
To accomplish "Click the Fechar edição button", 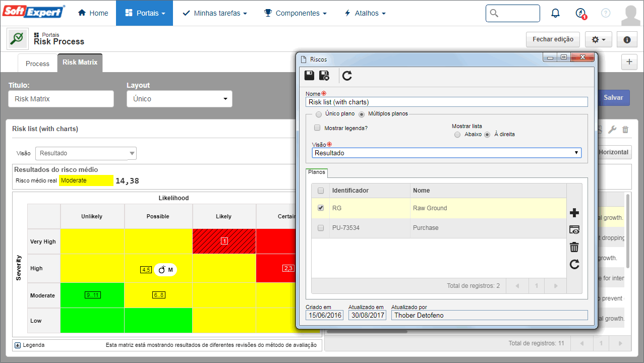I will click(x=553, y=39).
